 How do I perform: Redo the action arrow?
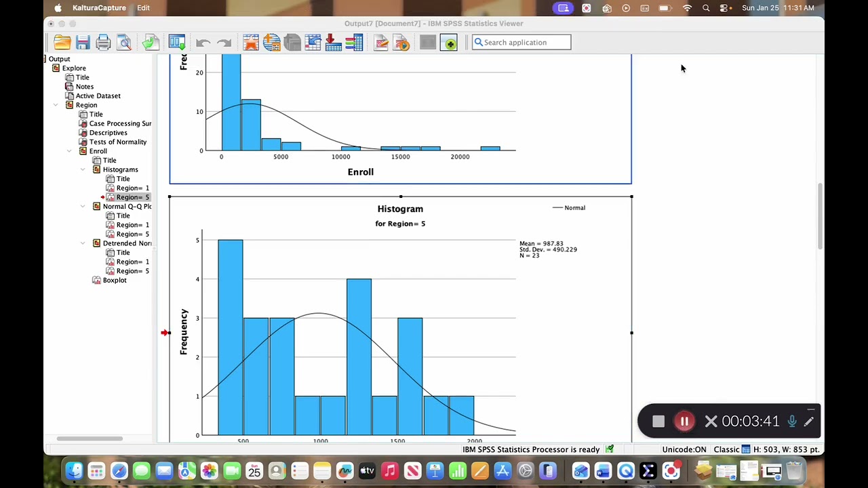coord(224,43)
